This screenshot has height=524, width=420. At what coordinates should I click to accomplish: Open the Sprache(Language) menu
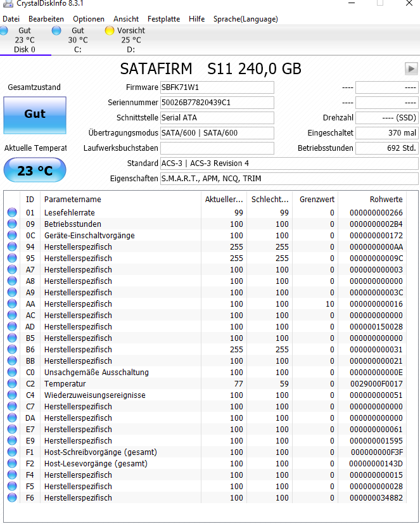[246, 19]
